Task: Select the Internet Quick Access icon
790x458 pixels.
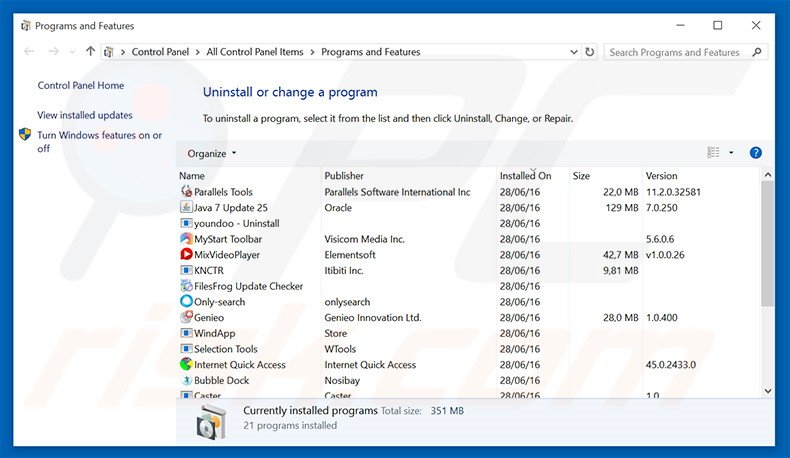Action: 186,365
